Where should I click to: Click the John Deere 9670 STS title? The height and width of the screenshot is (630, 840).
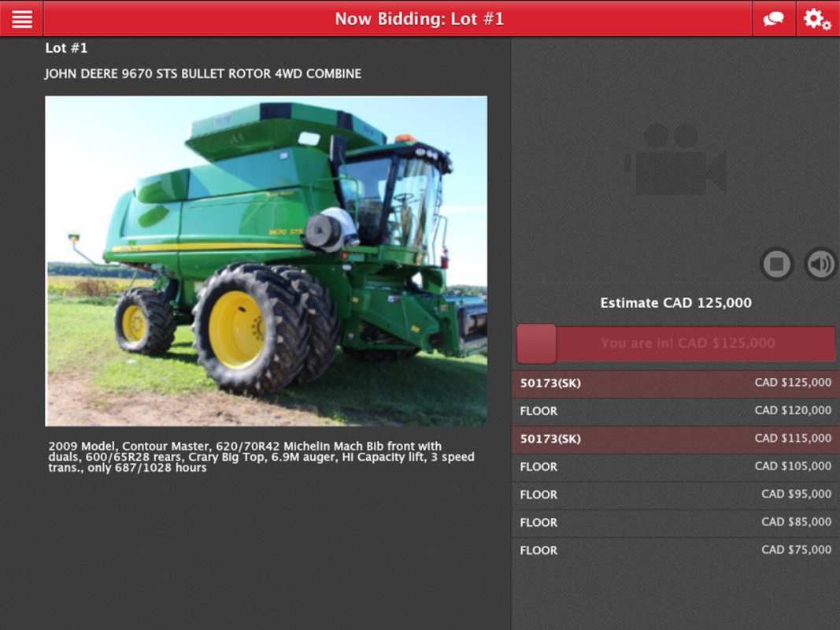(203, 73)
